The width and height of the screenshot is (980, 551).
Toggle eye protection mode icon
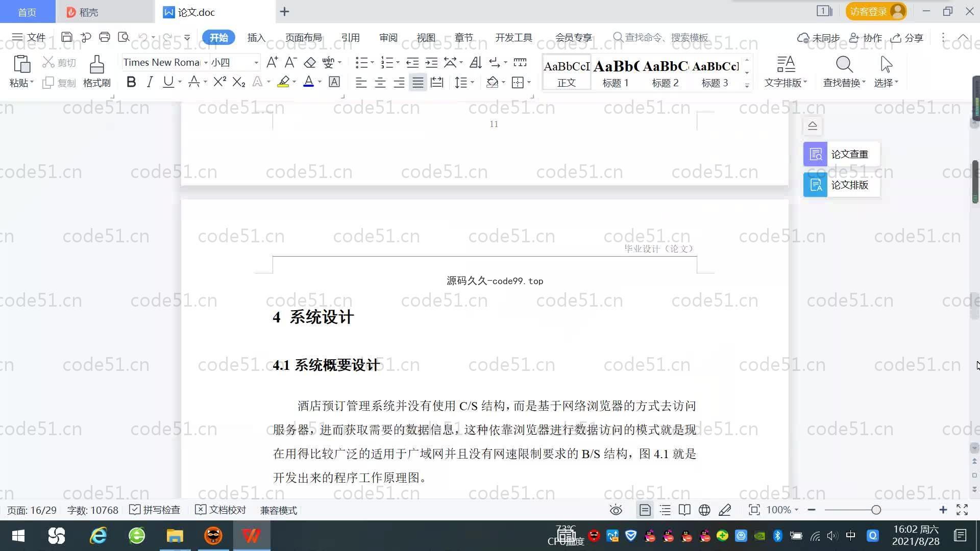[x=616, y=510]
